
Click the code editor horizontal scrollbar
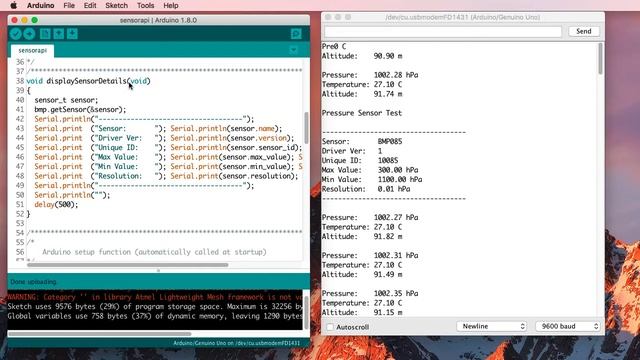pos(127,265)
